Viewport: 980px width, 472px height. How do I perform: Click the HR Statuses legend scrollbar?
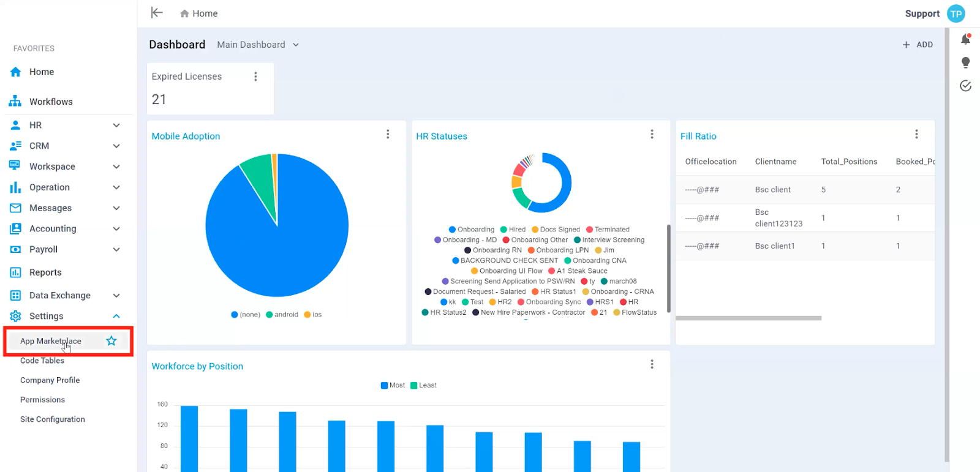pyautogui.click(x=668, y=268)
